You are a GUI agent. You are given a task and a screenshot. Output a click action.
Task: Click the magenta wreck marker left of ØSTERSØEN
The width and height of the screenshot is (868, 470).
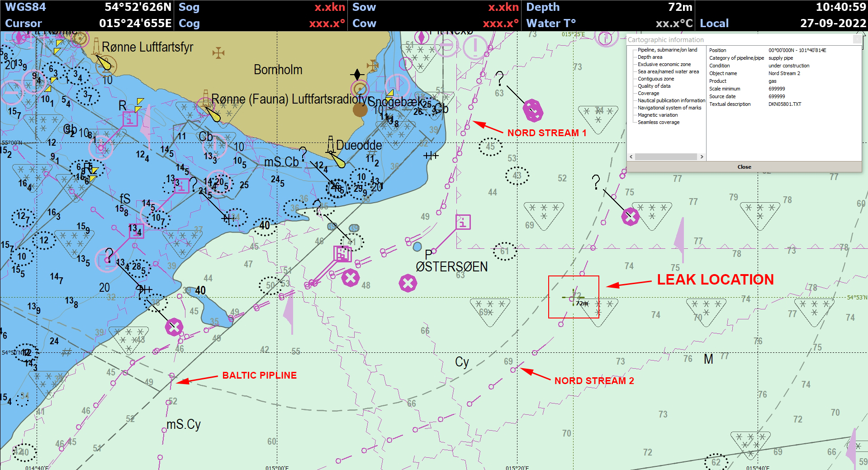408,283
